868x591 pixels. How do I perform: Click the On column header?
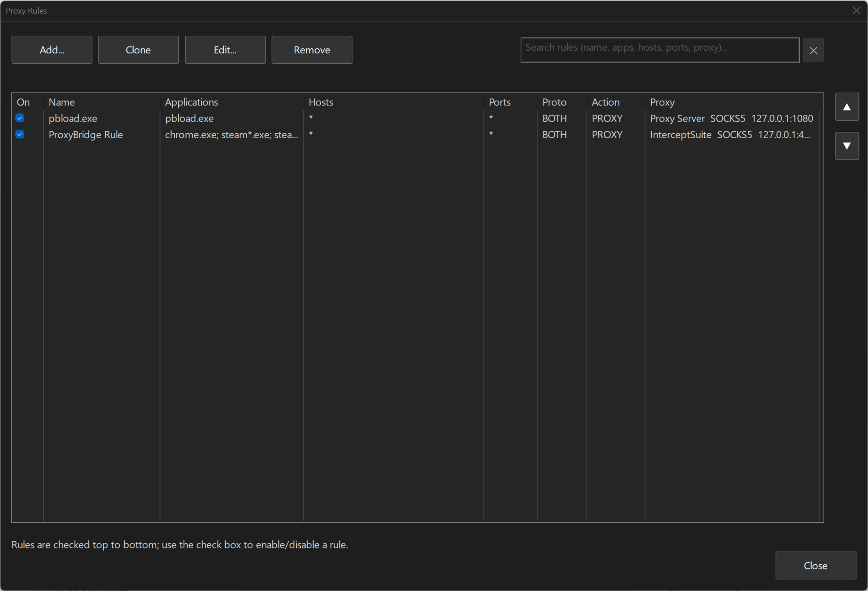tap(28, 102)
